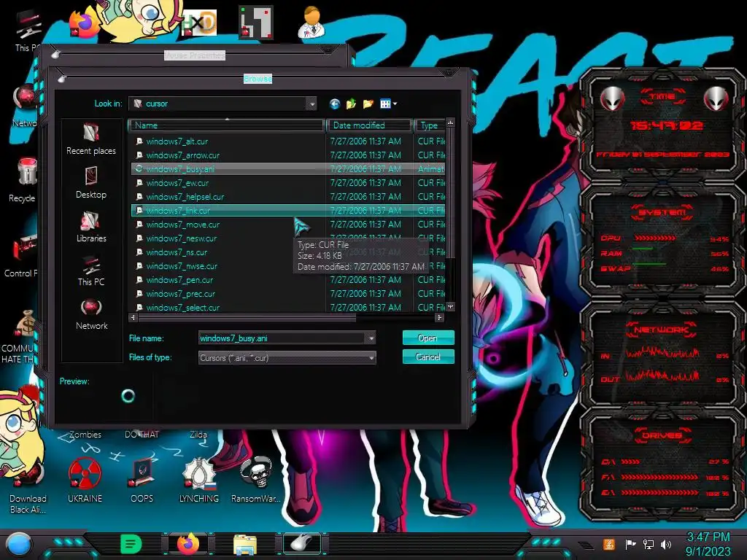747x560 pixels.
Task: Select file windows7_helpsel.cur
Action: click(x=287, y=197)
